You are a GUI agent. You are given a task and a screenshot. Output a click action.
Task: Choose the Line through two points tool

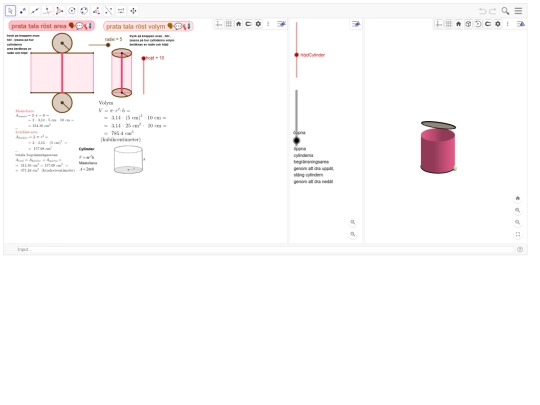point(35,11)
